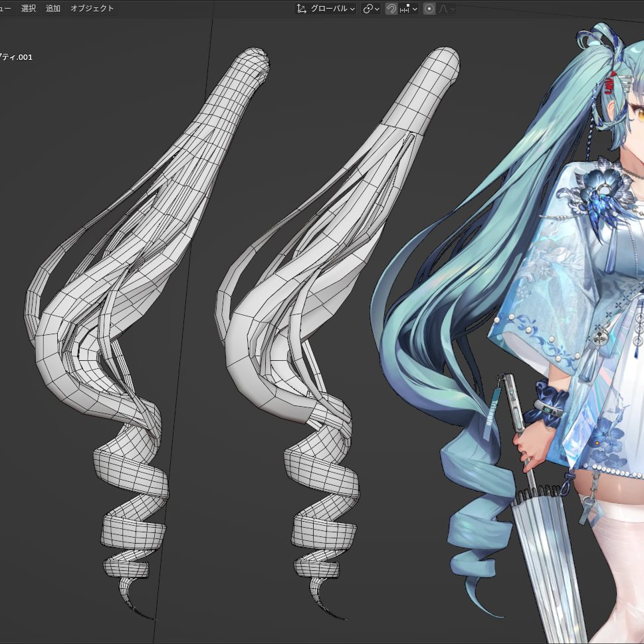Viewport: 644px width, 644px height.
Task: Toggle proportional editing circle icon
Action: coord(429,9)
